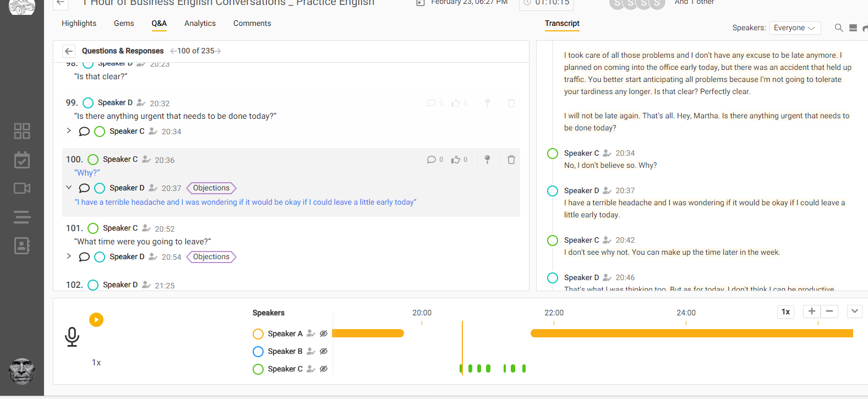Edit speaker icon for Speaker D 20:46 in transcript
Viewport: 868px width, 399px height.
coord(607,277)
